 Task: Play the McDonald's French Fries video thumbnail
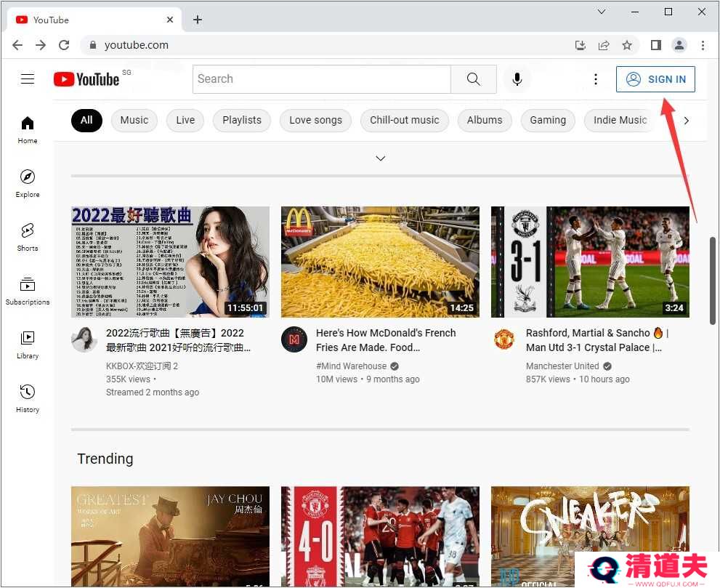[380, 262]
